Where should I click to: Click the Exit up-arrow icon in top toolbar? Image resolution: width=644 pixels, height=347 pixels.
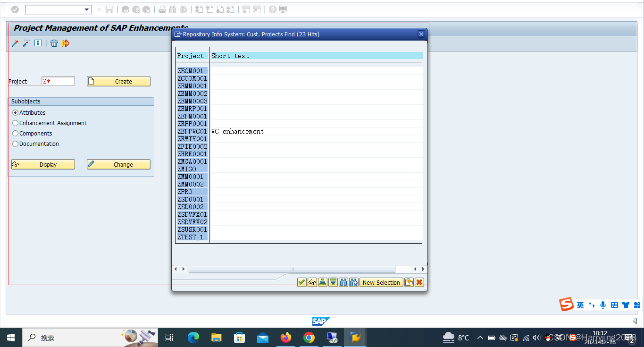(x=136, y=9)
